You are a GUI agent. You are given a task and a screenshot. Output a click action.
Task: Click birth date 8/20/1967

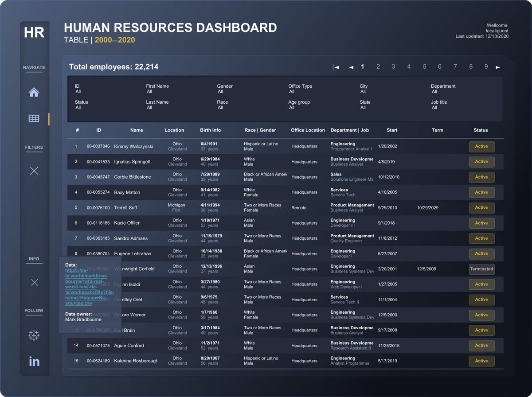pyautogui.click(x=210, y=358)
